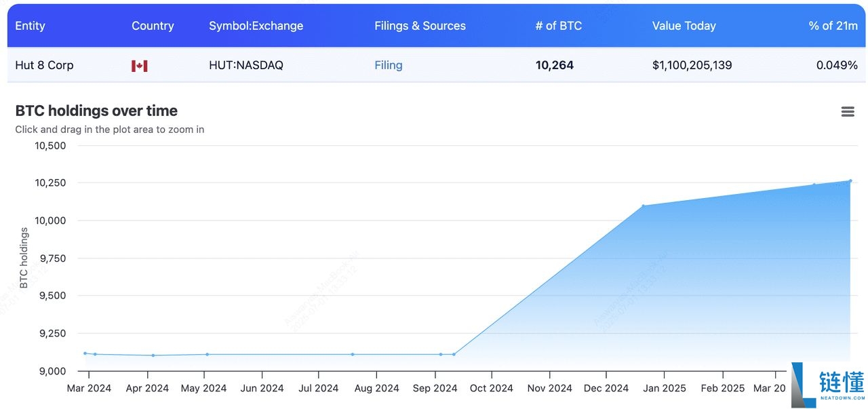Click the Symbol:Exchange column header
868x409 pixels.
pyautogui.click(x=256, y=26)
